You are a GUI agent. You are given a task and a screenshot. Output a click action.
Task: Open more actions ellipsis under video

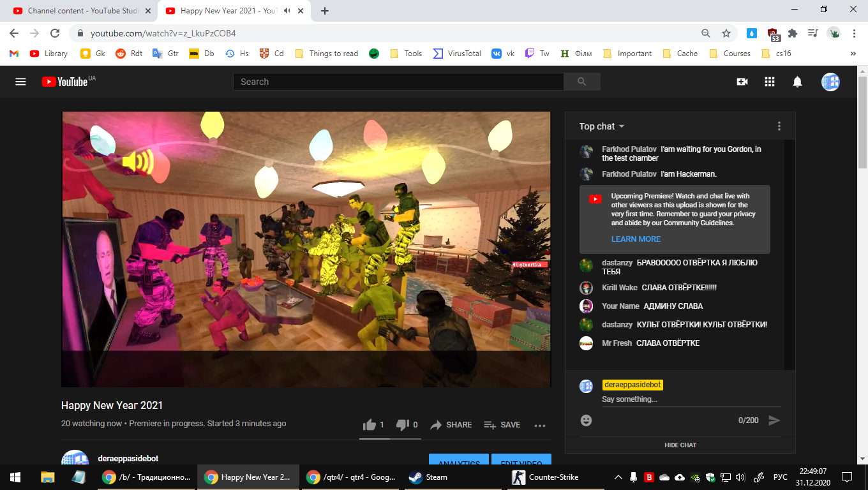[540, 425]
